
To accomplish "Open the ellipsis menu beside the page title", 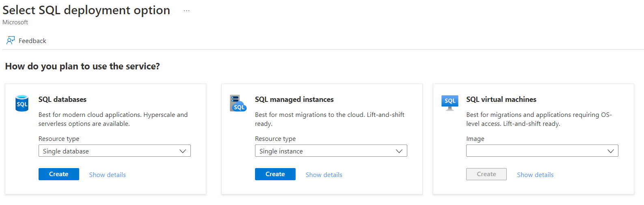I will tap(186, 11).
